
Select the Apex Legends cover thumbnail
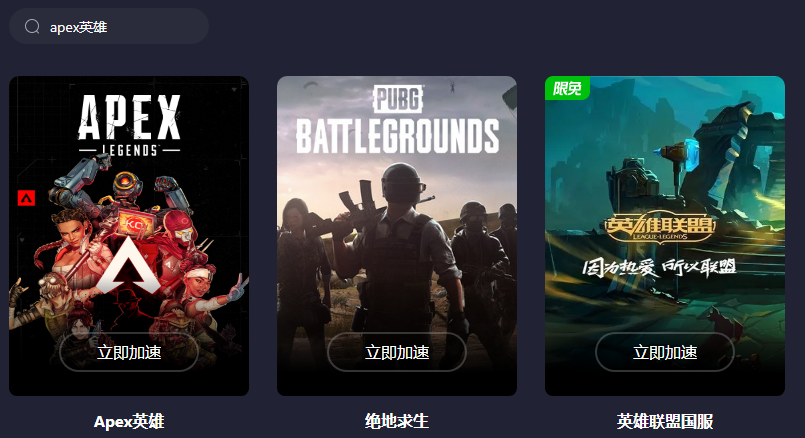129,236
